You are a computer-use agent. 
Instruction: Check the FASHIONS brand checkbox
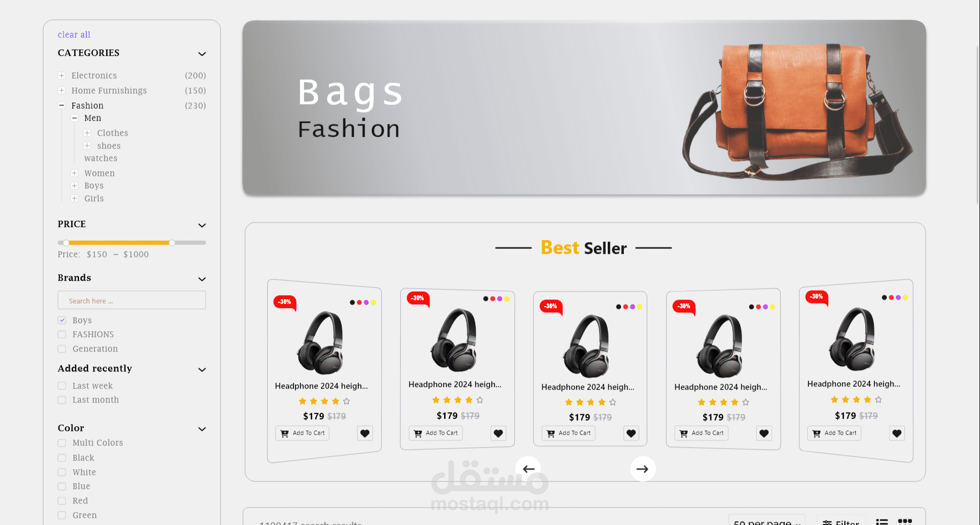coord(62,334)
